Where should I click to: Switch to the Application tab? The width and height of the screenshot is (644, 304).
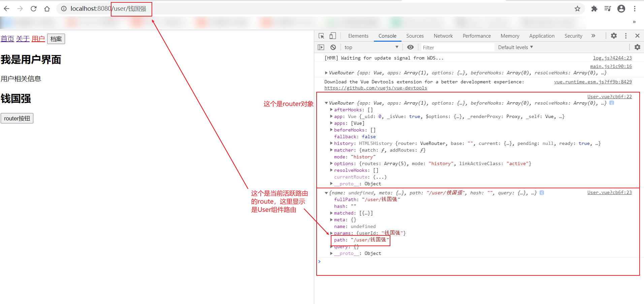tap(542, 36)
